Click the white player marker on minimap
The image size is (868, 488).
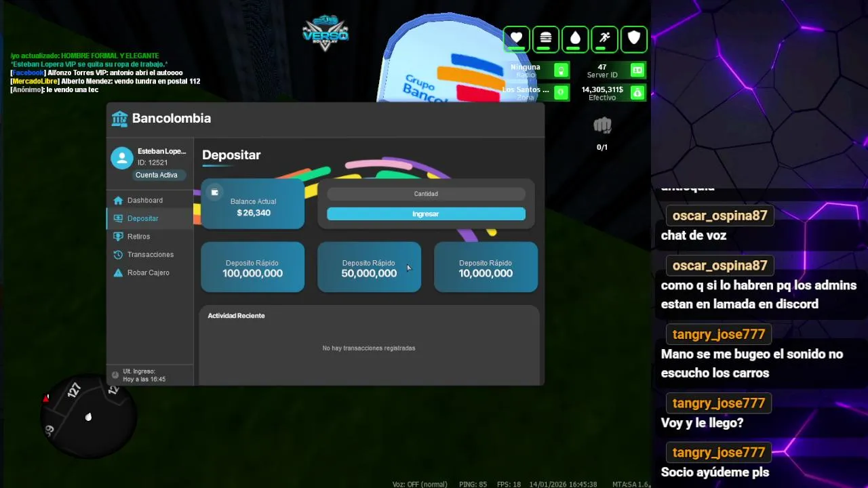(x=88, y=417)
